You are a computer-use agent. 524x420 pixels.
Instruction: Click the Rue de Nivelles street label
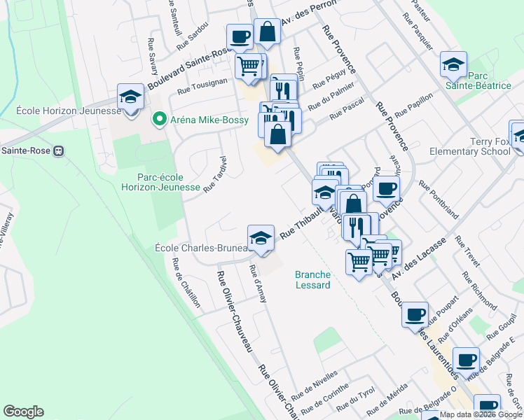[x=315, y=386]
